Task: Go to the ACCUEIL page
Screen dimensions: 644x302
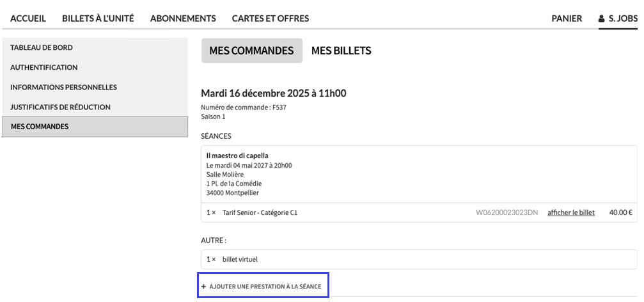Action: tap(28, 19)
